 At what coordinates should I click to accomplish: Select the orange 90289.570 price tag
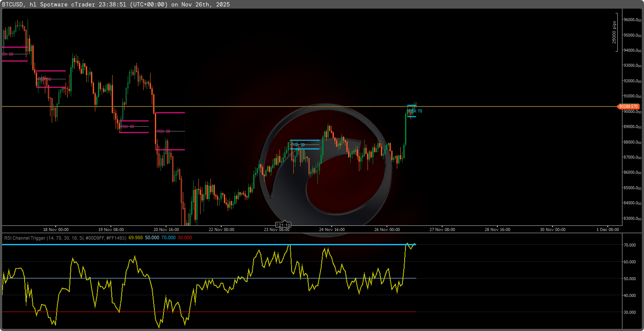coord(629,106)
